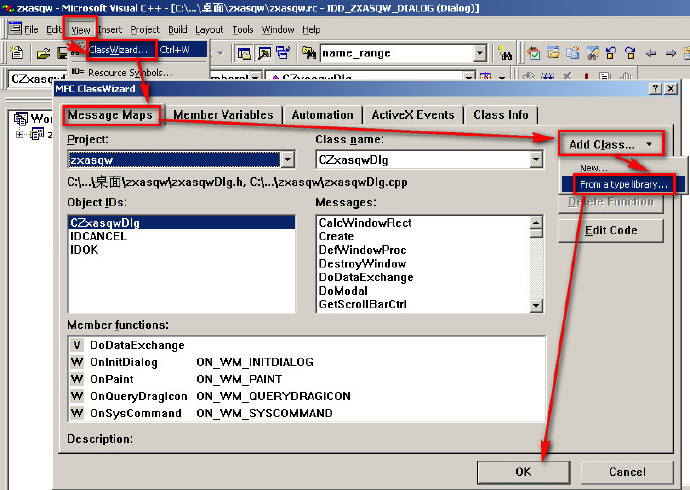Click the Open file folder icon
Image resolution: width=690 pixels, height=490 pixels.
[x=43, y=54]
